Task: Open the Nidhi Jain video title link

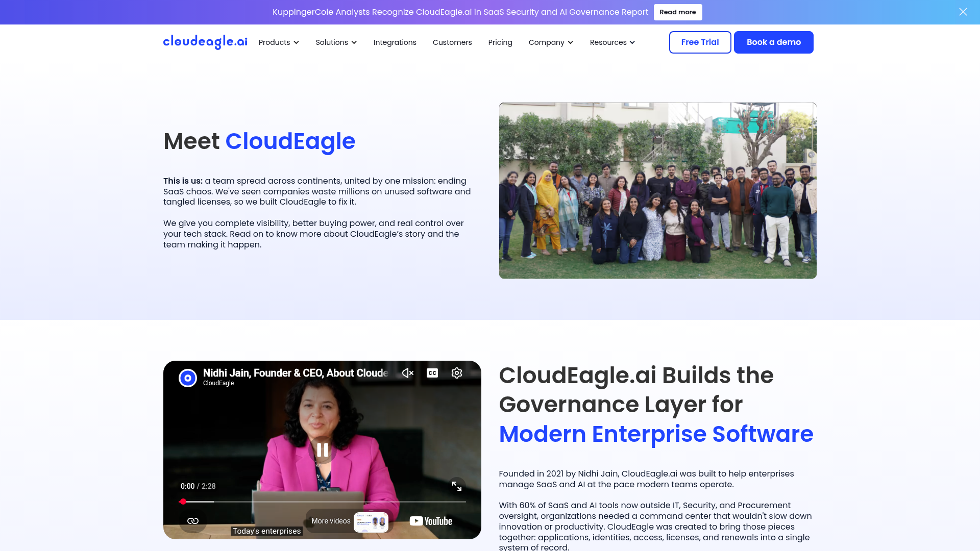Action: [x=296, y=373]
